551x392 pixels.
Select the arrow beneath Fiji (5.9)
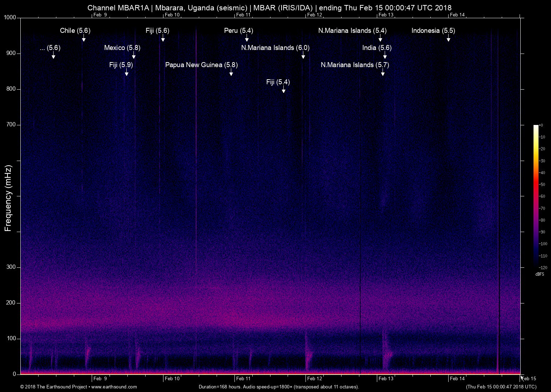pos(126,72)
